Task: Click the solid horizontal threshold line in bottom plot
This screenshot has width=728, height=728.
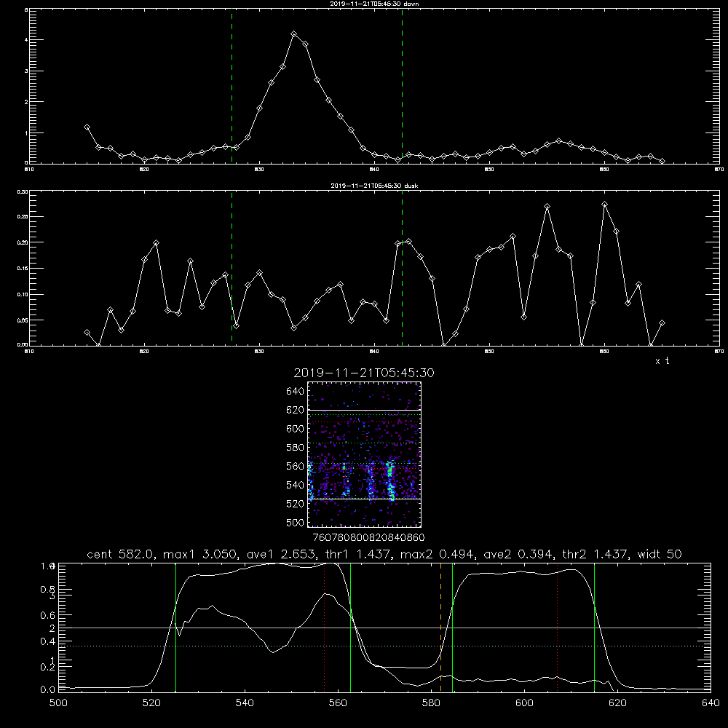Action: pos(384,628)
